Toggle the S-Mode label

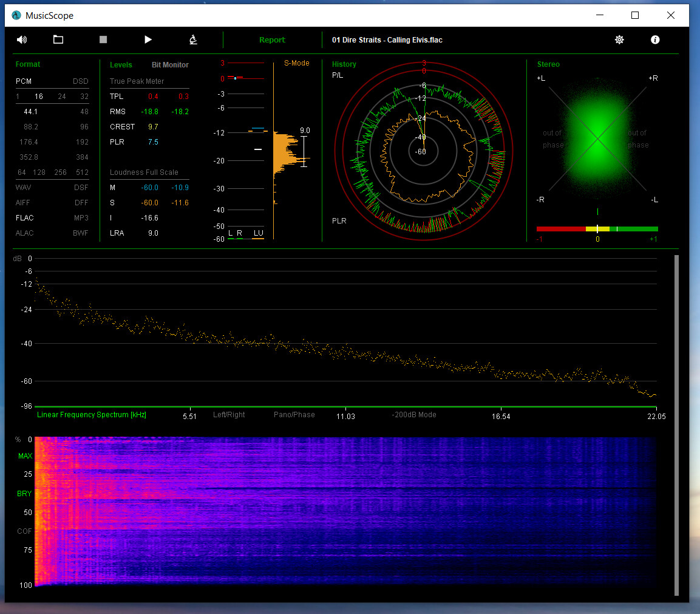click(297, 63)
